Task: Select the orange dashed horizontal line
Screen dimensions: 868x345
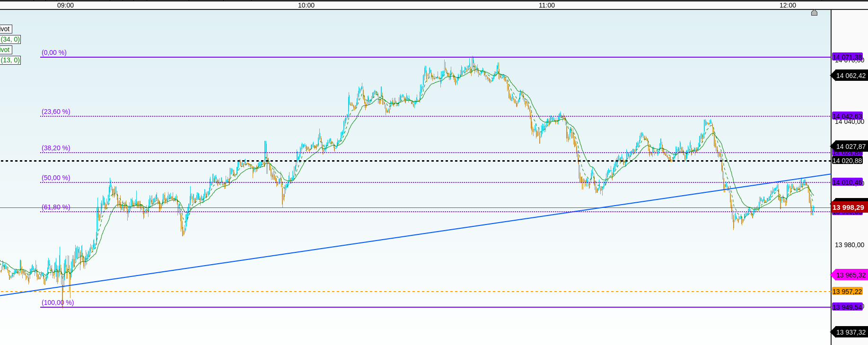Action: coord(415,292)
